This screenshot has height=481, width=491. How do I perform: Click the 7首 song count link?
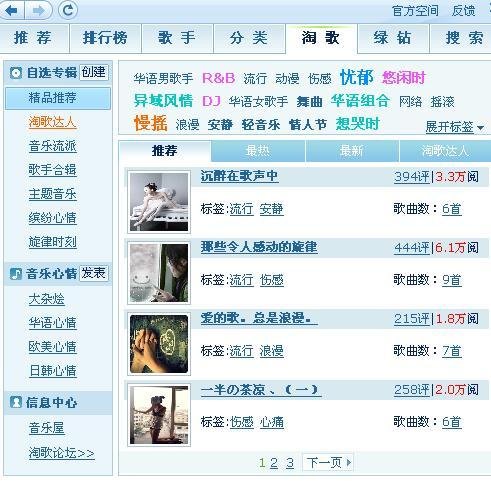tap(452, 351)
